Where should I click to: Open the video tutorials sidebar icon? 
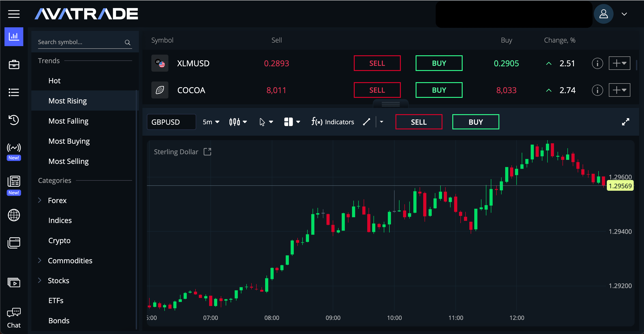coord(14,283)
